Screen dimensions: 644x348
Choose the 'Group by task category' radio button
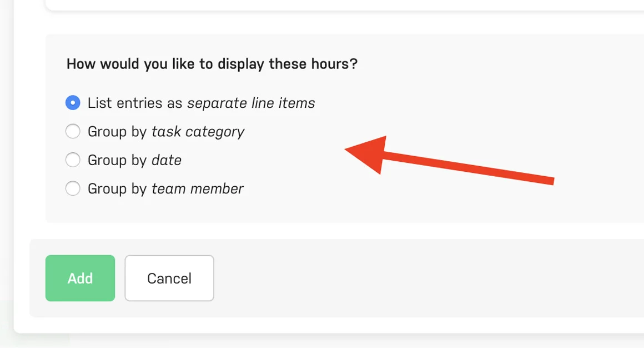[x=73, y=132]
